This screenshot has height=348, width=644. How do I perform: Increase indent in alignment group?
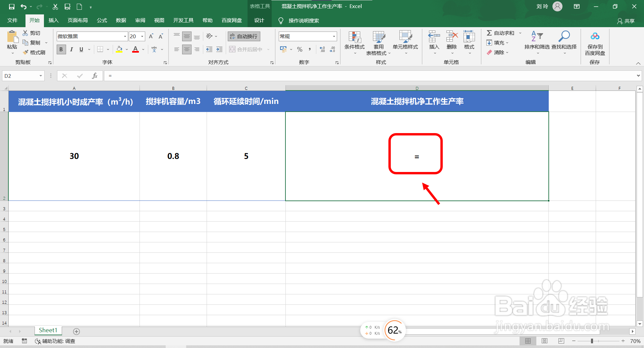click(x=219, y=49)
